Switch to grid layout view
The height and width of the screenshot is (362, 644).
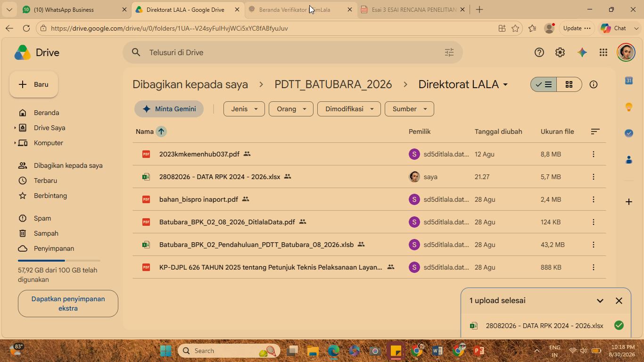pyautogui.click(x=569, y=84)
